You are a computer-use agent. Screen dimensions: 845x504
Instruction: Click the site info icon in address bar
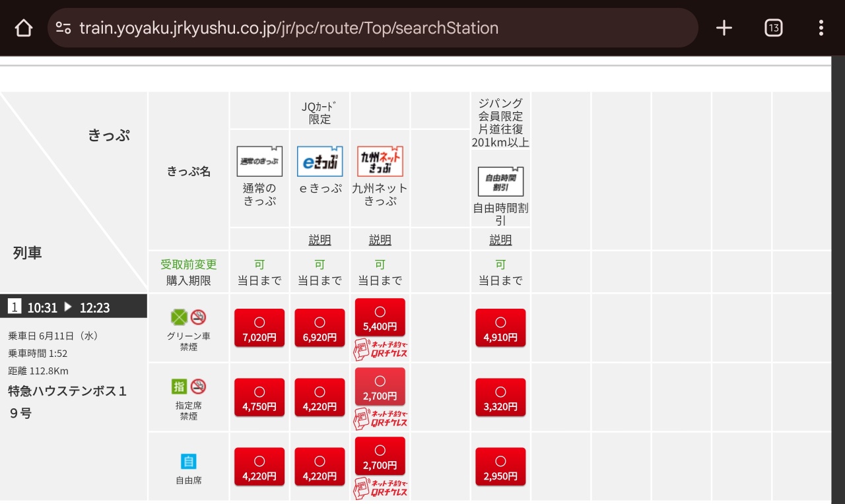coord(63,28)
